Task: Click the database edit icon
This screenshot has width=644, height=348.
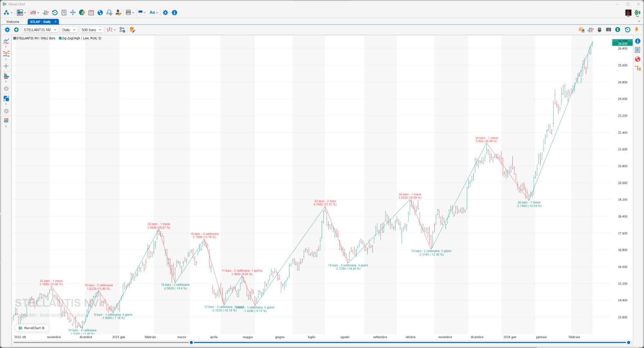Action: [132, 30]
